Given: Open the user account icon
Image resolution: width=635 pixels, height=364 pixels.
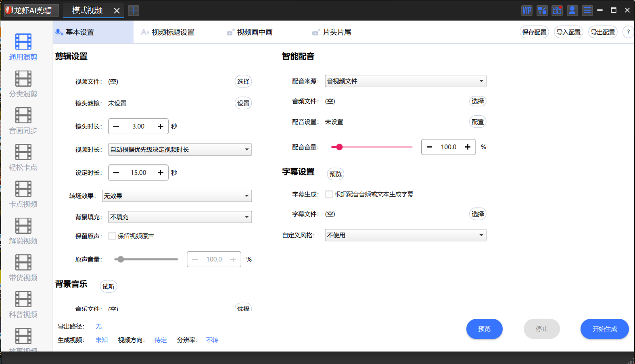Looking at the screenshot, I should (572, 10).
